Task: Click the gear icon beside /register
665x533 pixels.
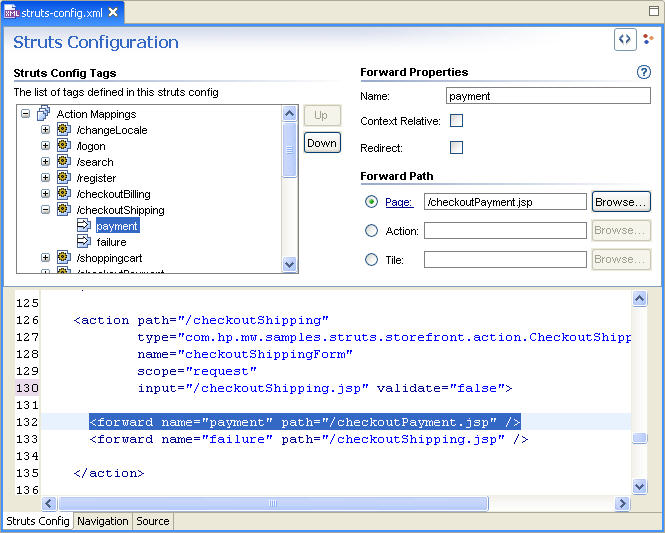Action: (x=64, y=177)
